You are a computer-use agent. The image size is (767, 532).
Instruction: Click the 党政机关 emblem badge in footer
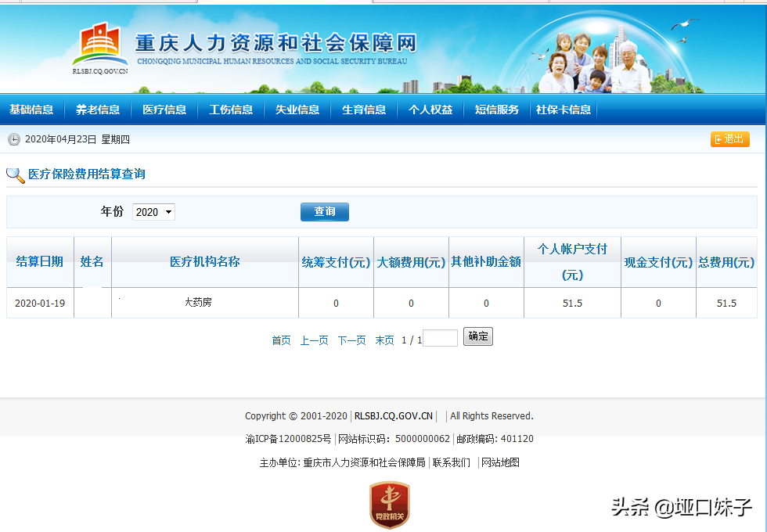(390, 505)
